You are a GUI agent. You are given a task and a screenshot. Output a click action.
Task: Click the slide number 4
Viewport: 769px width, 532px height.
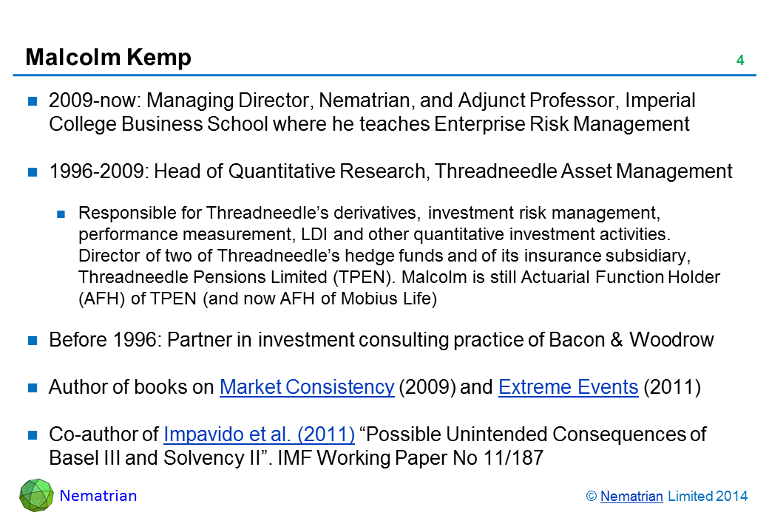739,61
